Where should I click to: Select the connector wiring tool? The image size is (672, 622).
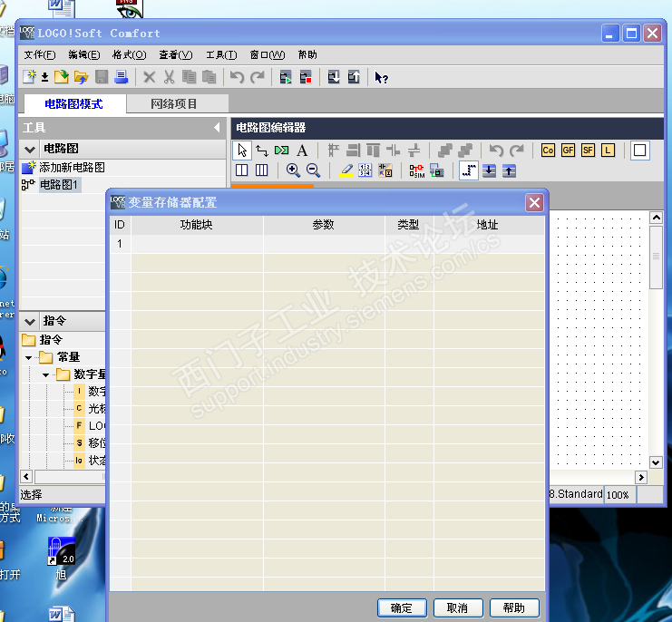click(262, 151)
